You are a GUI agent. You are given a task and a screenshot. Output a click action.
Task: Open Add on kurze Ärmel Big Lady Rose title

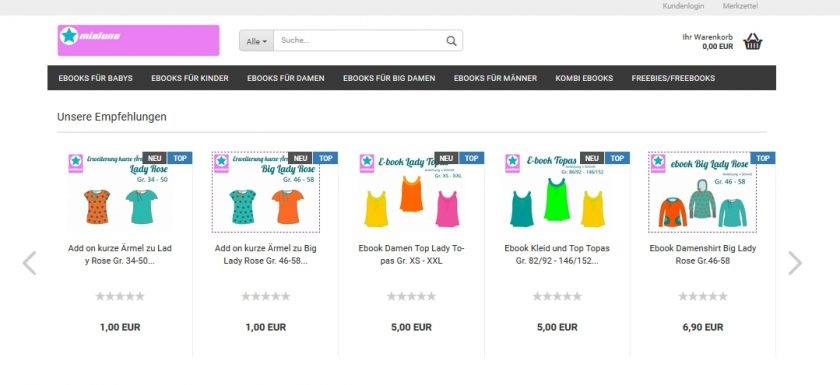coord(266,254)
